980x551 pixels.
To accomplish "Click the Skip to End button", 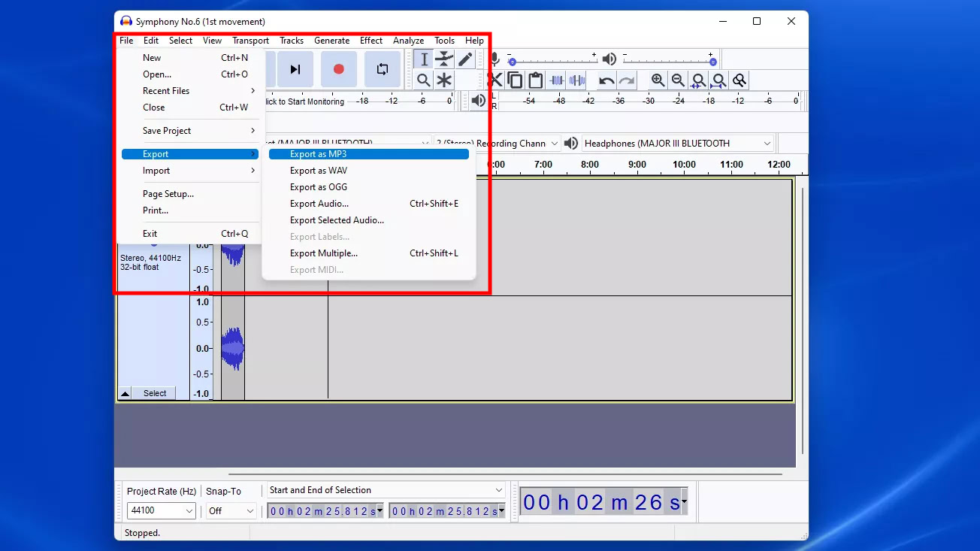I will [x=295, y=69].
